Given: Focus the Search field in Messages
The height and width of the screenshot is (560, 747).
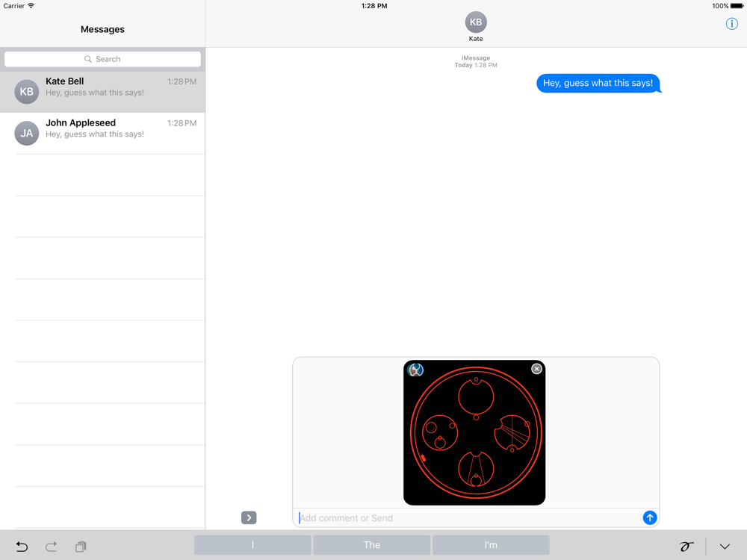Looking at the screenshot, I should (x=102, y=59).
